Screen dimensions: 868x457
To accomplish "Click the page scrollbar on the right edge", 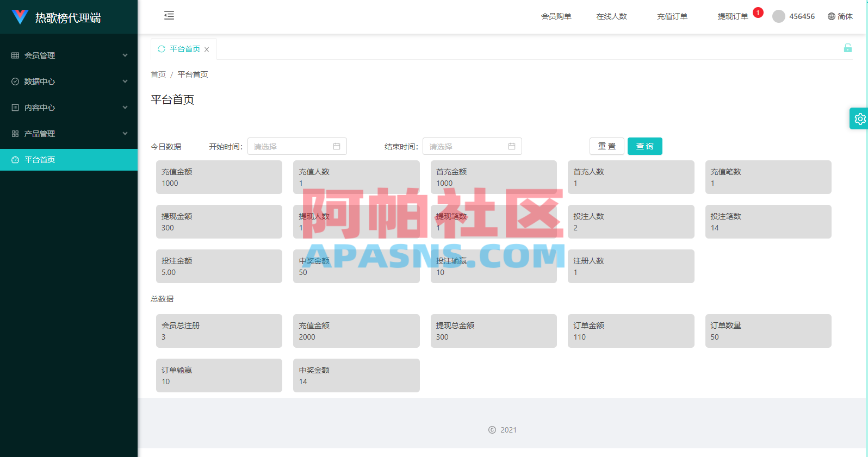I will pyautogui.click(x=866, y=228).
